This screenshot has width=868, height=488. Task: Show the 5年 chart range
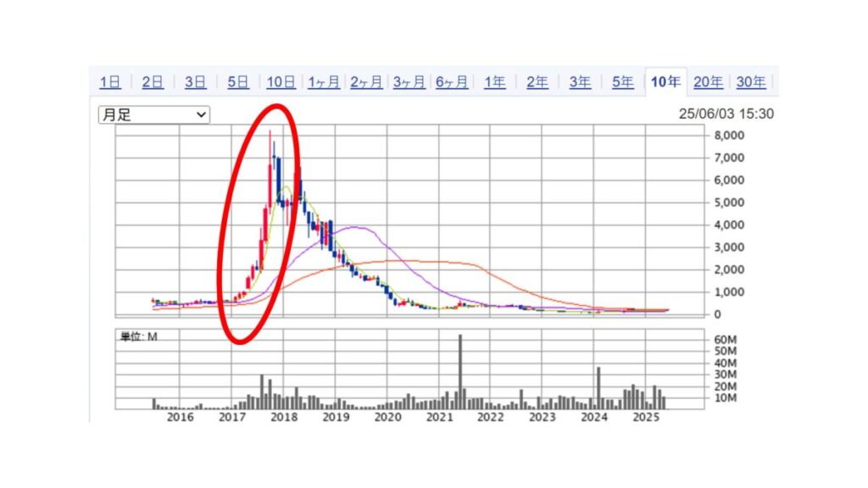pos(623,82)
